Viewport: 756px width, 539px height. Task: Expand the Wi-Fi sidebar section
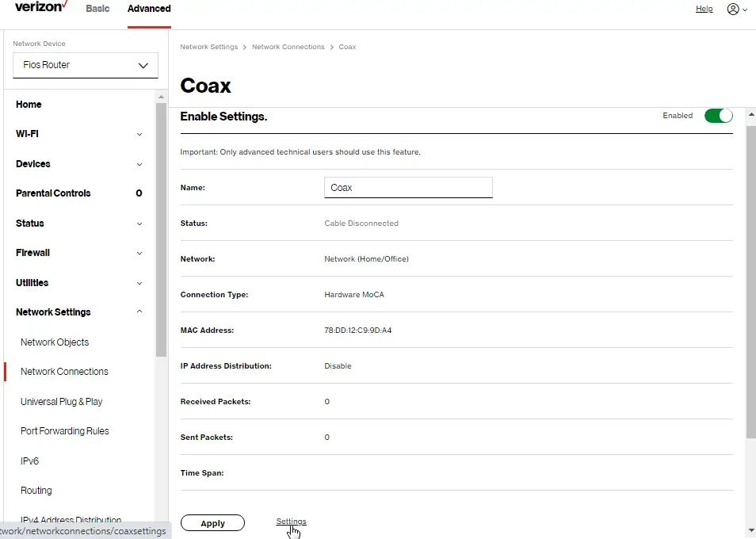click(x=26, y=133)
